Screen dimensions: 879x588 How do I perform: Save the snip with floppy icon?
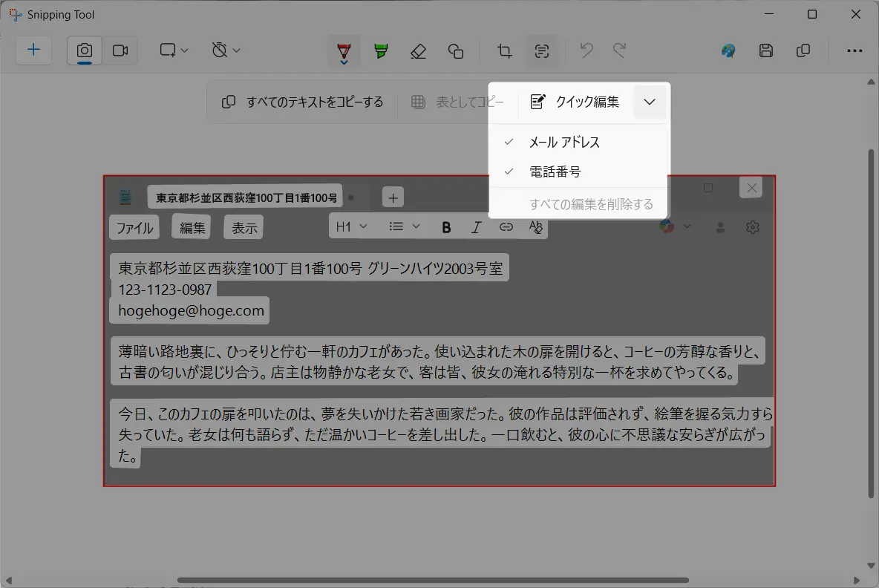(x=765, y=51)
